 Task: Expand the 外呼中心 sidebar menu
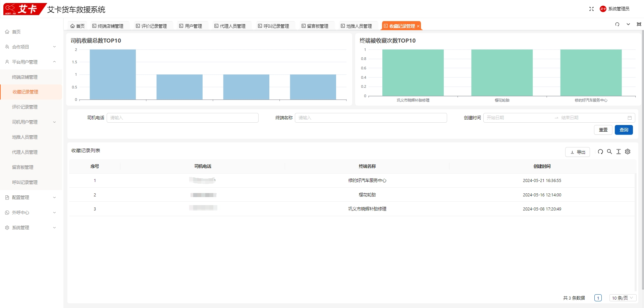pyautogui.click(x=31, y=212)
